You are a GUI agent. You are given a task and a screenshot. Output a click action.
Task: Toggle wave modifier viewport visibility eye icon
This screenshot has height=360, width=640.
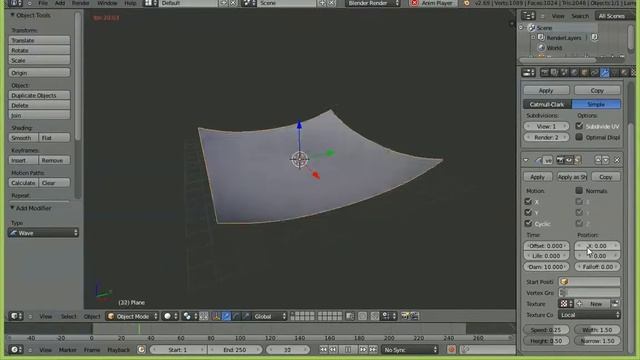click(569, 160)
